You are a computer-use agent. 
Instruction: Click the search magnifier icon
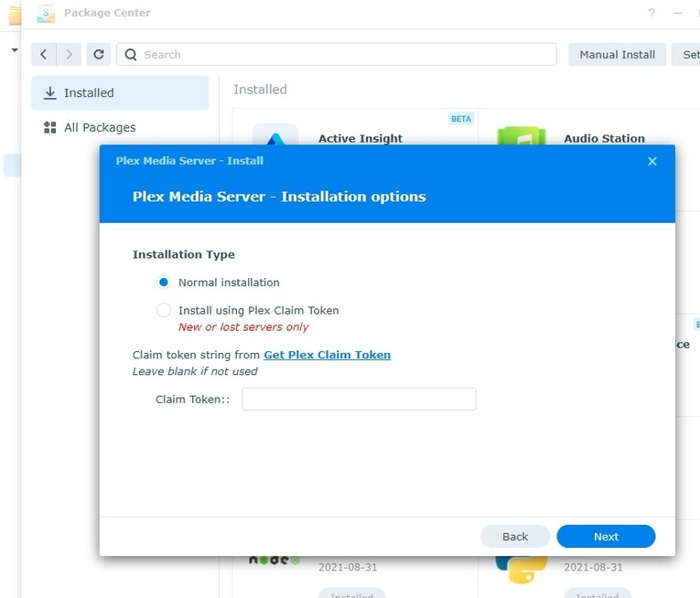[131, 55]
